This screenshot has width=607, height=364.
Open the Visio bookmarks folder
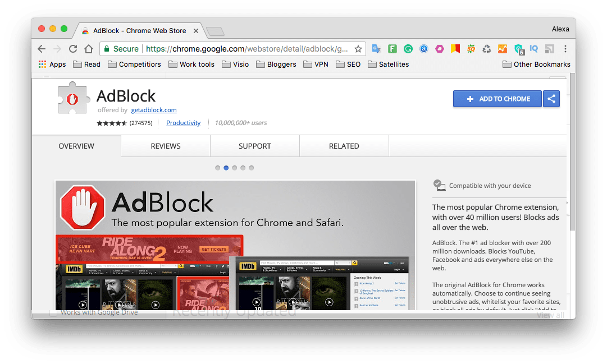(235, 64)
